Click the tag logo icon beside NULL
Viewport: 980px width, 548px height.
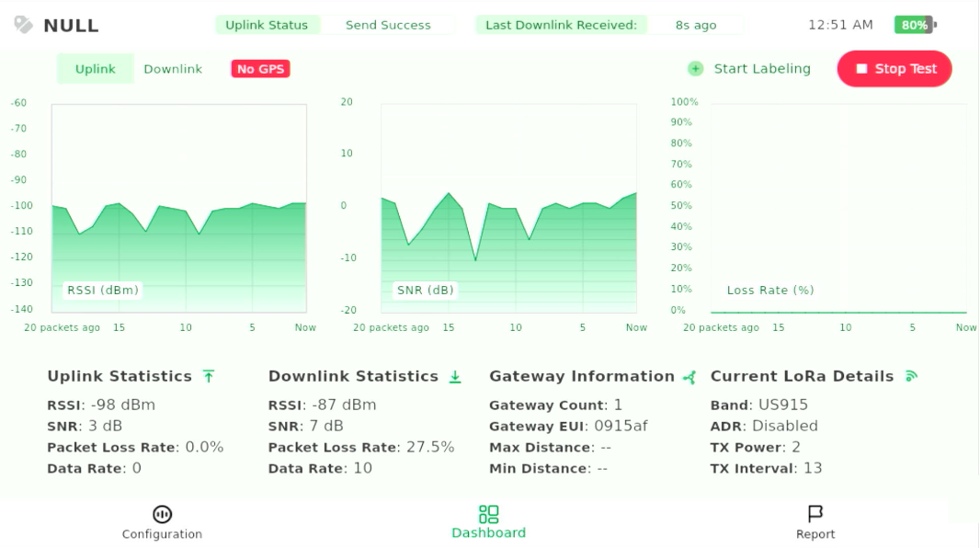point(23,25)
